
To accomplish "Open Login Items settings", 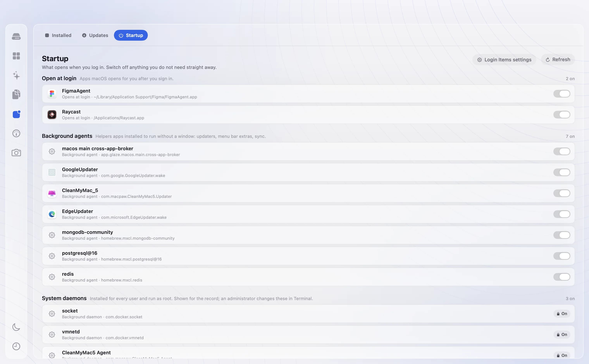I will [x=504, y=60].
